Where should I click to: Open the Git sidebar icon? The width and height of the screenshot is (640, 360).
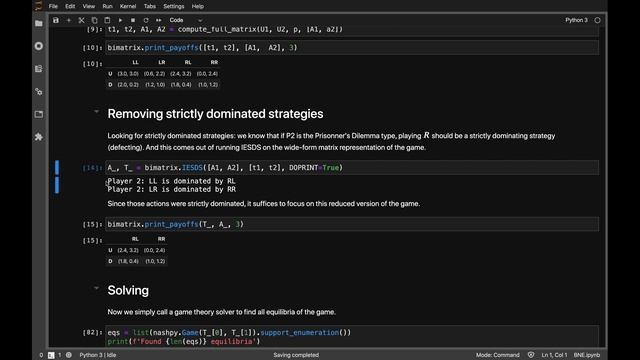click(39, 91)
